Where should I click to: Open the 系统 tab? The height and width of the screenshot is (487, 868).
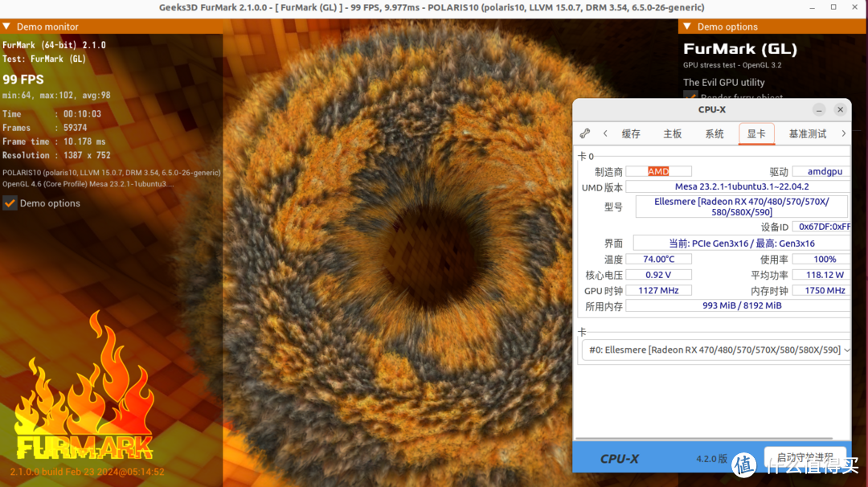coord(714,133)
